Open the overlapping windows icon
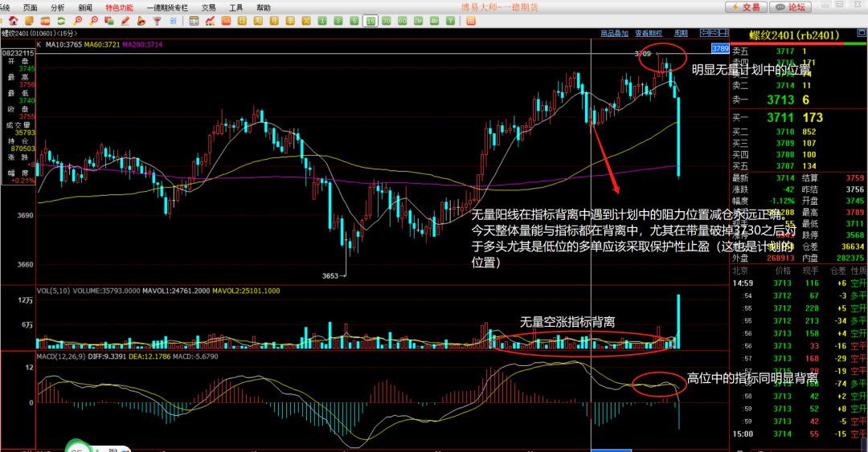Image resolution: width=868 pixels, height=452 pixels. click(x=109, y=21)
